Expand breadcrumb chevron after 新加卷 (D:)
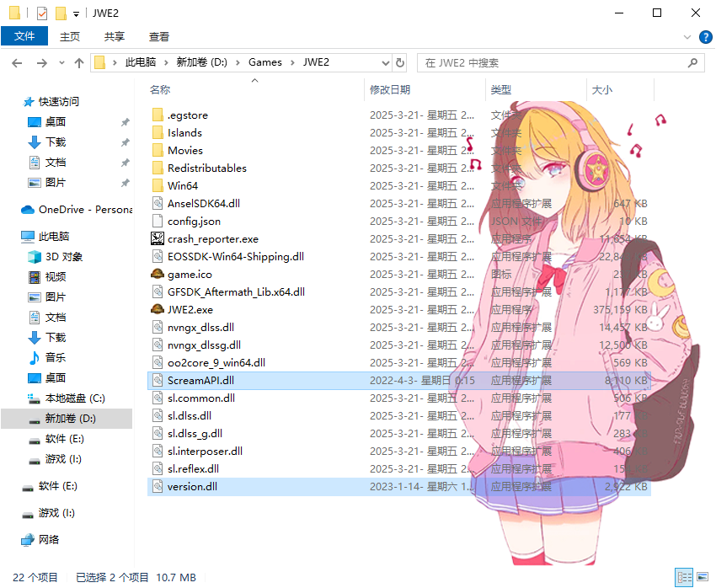This screenshot has width=716, height=588. pos(238,62)
